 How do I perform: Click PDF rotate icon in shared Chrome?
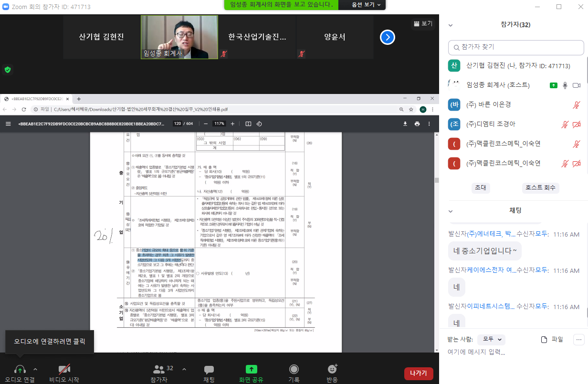[x=259, y=124]
